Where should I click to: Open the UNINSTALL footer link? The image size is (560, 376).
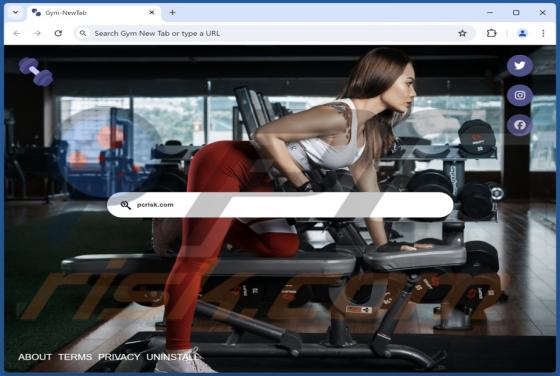click(173, 357)
